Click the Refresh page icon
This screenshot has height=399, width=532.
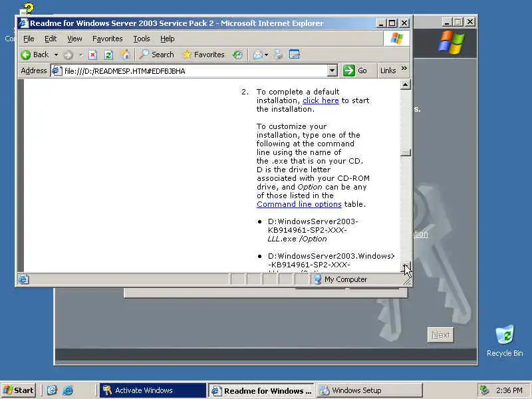pos(108,55)
